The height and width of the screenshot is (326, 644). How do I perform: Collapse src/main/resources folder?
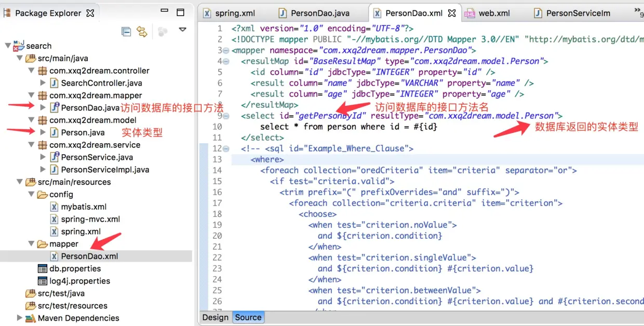tap(20, 182)
